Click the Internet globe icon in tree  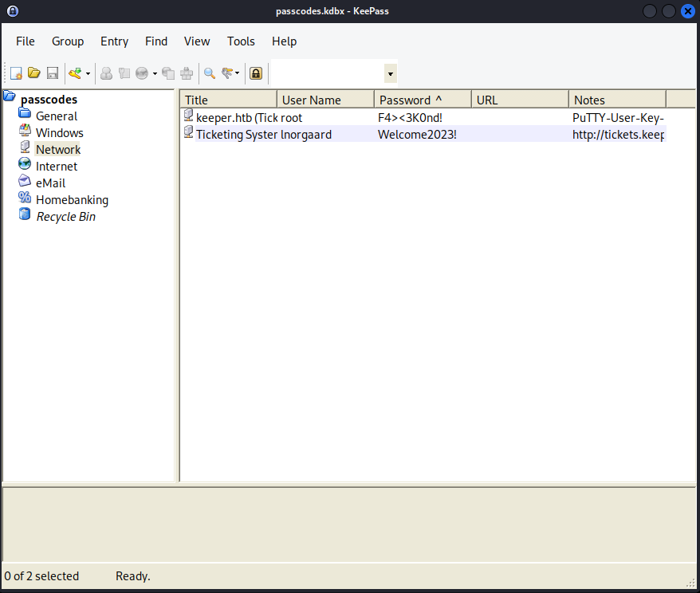(x=25, y=163)
